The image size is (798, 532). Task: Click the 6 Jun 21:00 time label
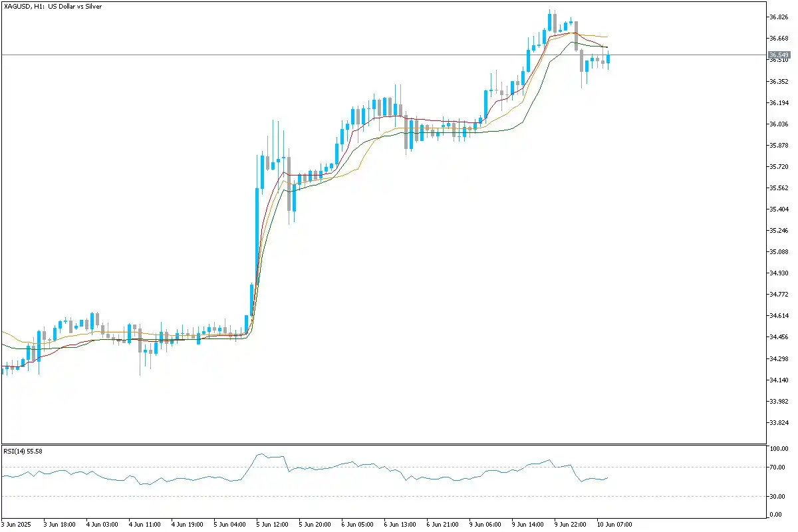click(x=442, y=525)
